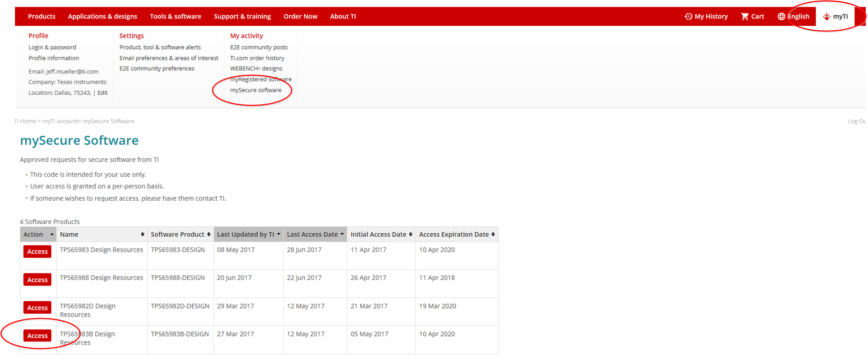Open Applications & designs menu
Screen dimensions: 868x364
(102, 16)
